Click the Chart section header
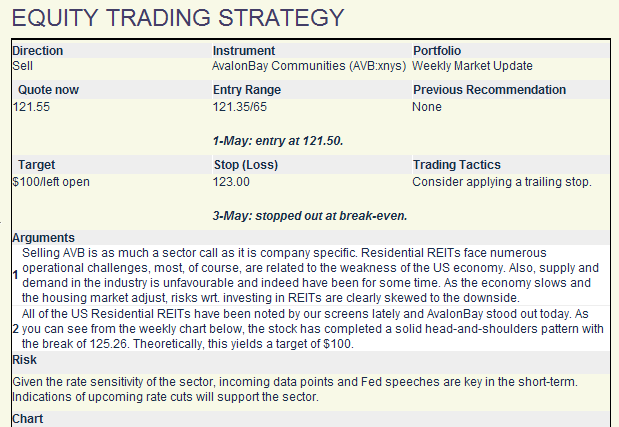The image size is (619, 427). [x=30, y=419]
